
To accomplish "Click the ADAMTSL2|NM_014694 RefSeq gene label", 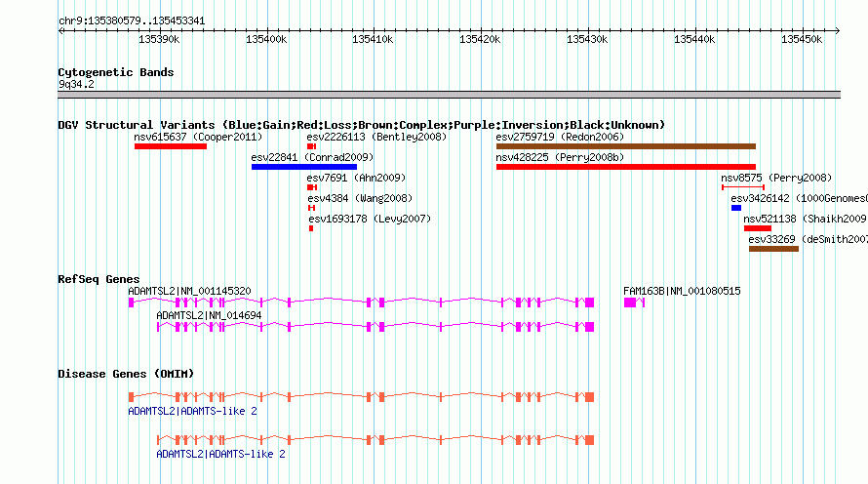I will click(209, 315).
